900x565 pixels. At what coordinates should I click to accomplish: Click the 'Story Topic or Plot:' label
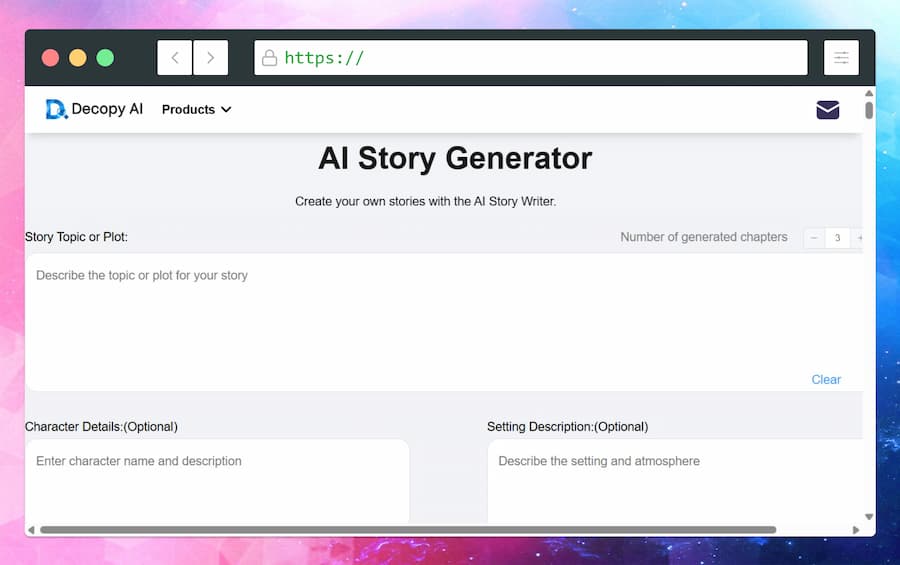click(76, 237)
